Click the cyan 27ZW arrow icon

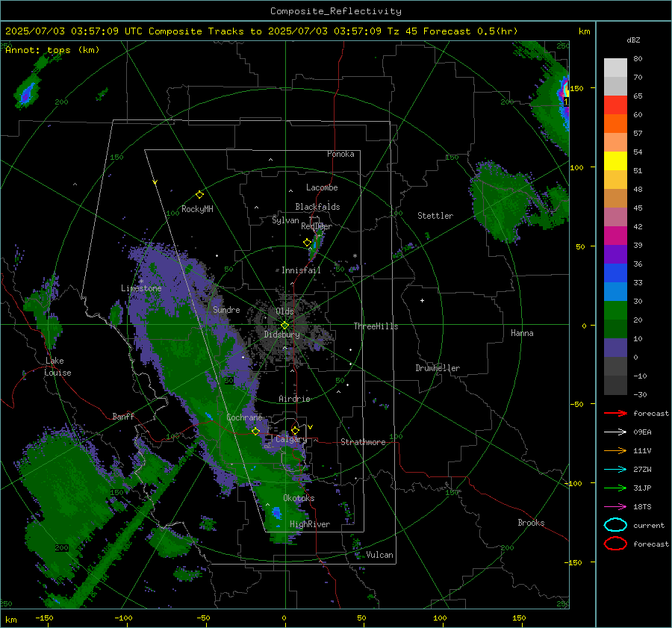pyautogui.click(x=615, y=470)
